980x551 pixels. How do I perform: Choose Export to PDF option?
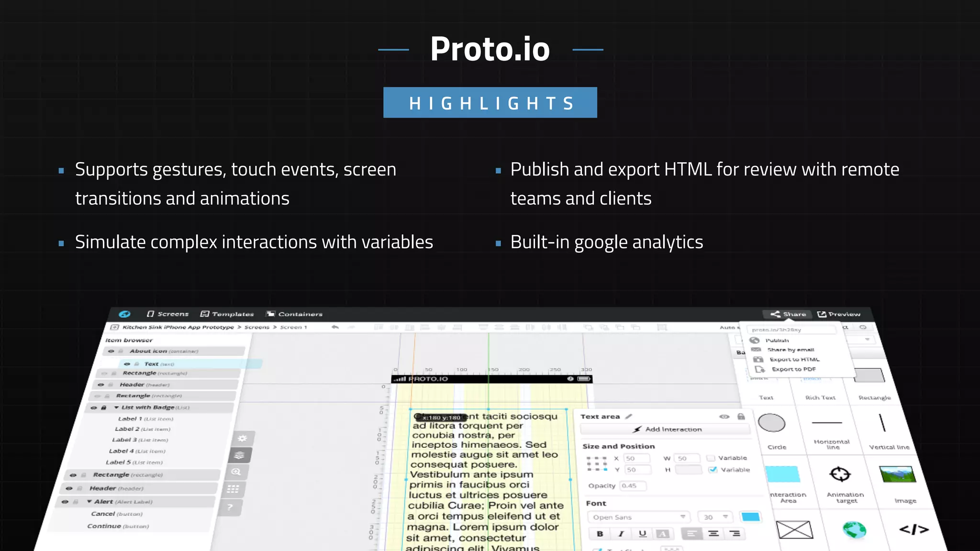pyautogui.click(x=793, y=369)
